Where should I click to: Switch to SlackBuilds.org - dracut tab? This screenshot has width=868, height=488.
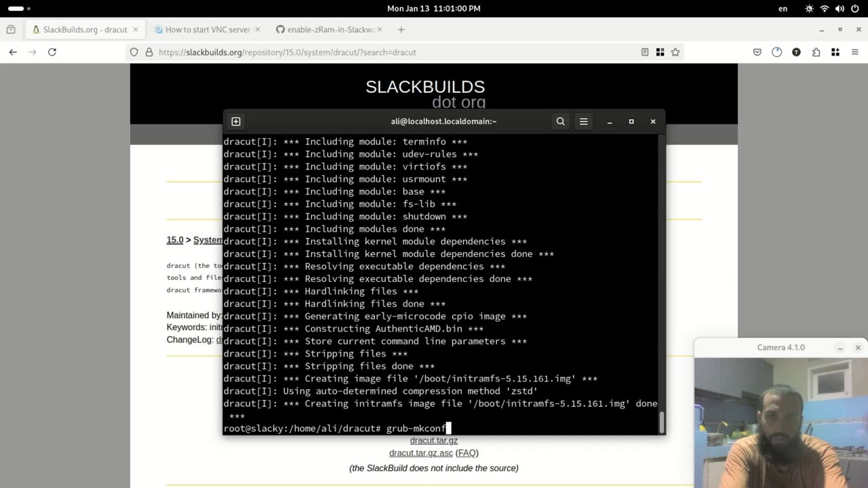85,30
